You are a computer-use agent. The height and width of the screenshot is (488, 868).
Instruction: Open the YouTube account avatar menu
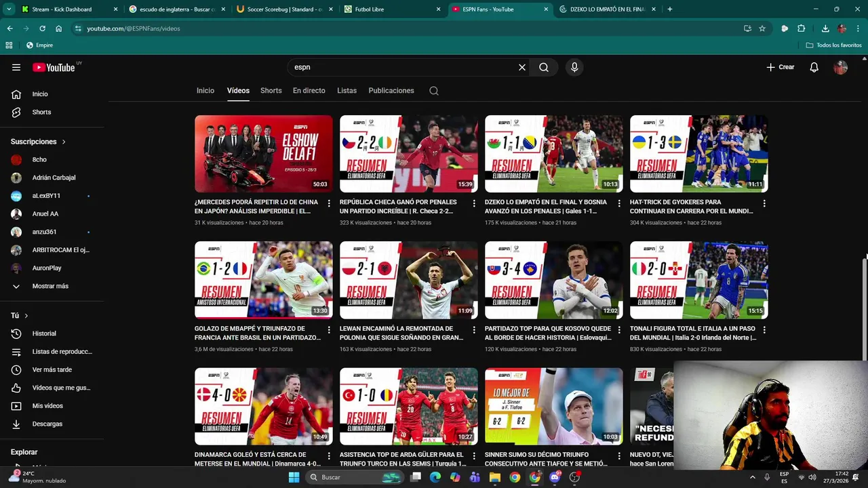pyautogui.click(x=841, y=67)
